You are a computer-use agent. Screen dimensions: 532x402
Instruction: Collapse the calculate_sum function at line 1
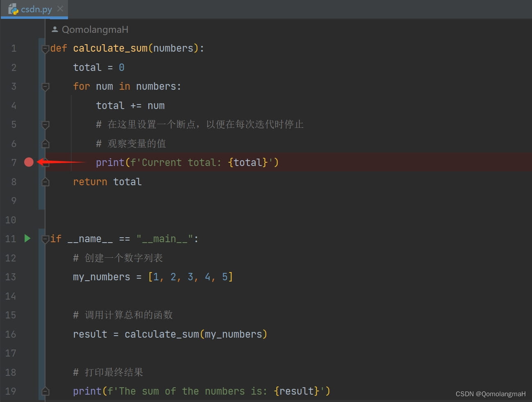[x=45, y=49]
